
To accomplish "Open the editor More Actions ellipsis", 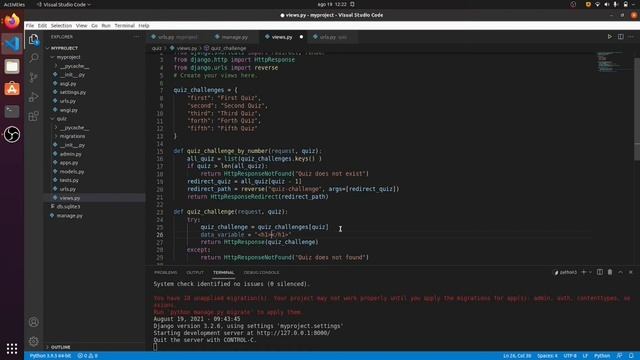I will click(631, 37).
